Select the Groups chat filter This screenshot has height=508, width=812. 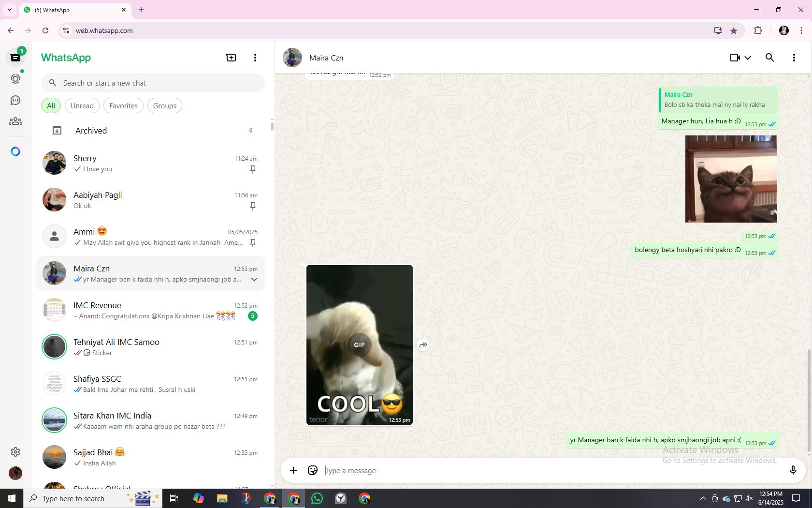tap(164, 105)
